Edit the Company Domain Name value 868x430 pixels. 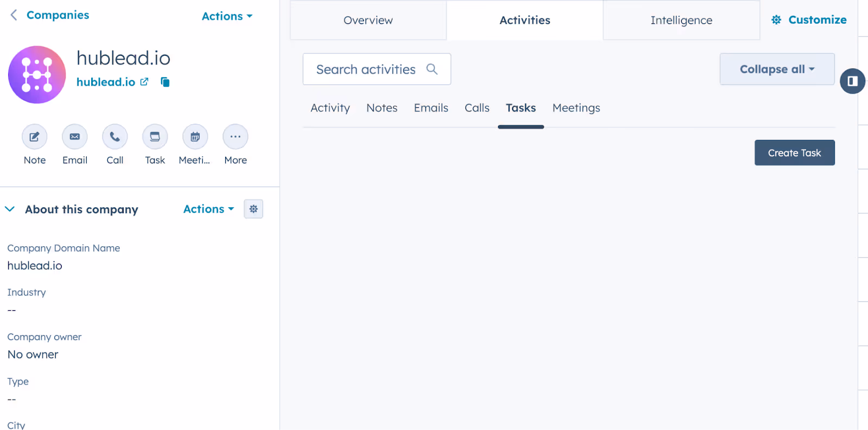coord(35,266)
